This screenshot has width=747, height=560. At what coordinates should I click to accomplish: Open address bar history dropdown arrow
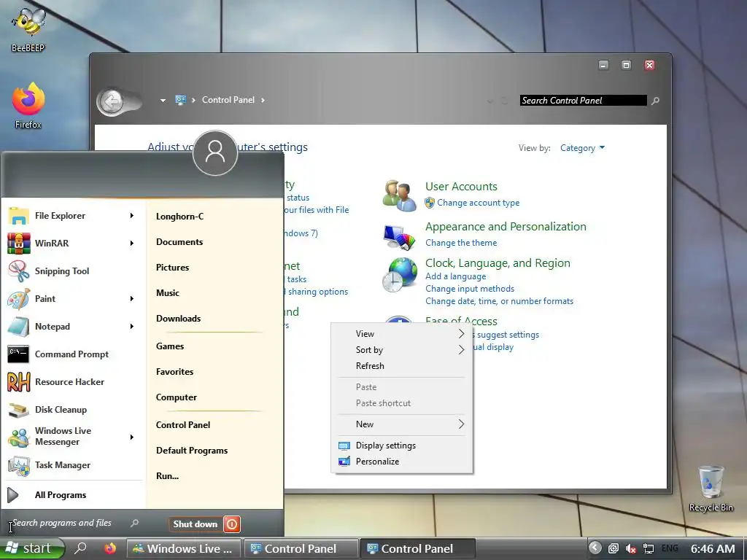click(x=163, y=101)
